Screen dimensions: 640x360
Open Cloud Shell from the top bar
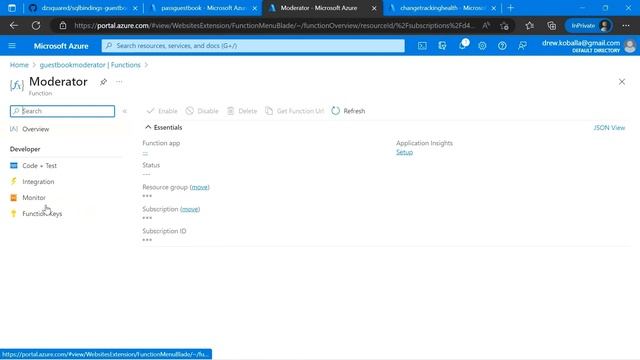coord(422,46)
